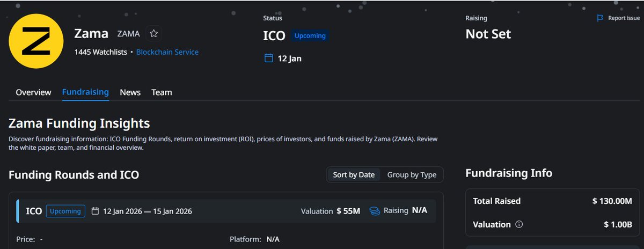The width and height of the screenshot is (644, 249).
Task: Click the large ICO status text
Action: 274,35
